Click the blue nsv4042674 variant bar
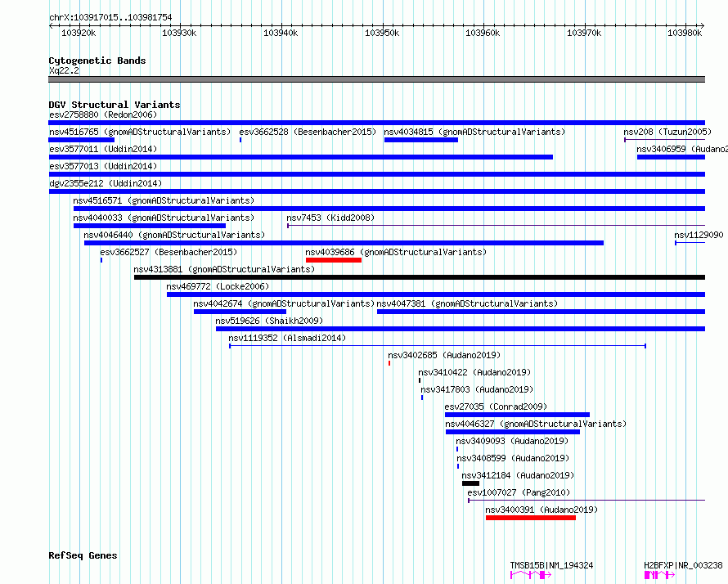Screen dimensions: 728x584 pyautogui.click(x=240, y=312)
